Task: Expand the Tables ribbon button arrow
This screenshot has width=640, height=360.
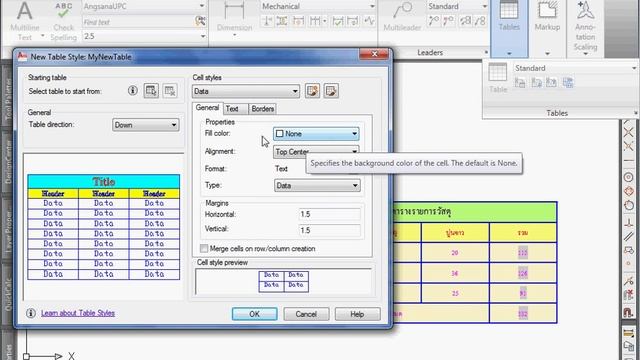Action: click(509, 53)
